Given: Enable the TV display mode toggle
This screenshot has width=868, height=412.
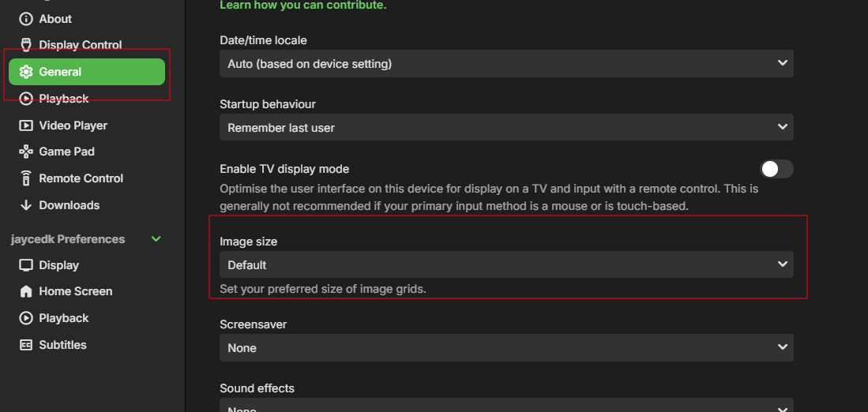Looking at the screenshot, I should pyautogui.click(x=776, y=169).
